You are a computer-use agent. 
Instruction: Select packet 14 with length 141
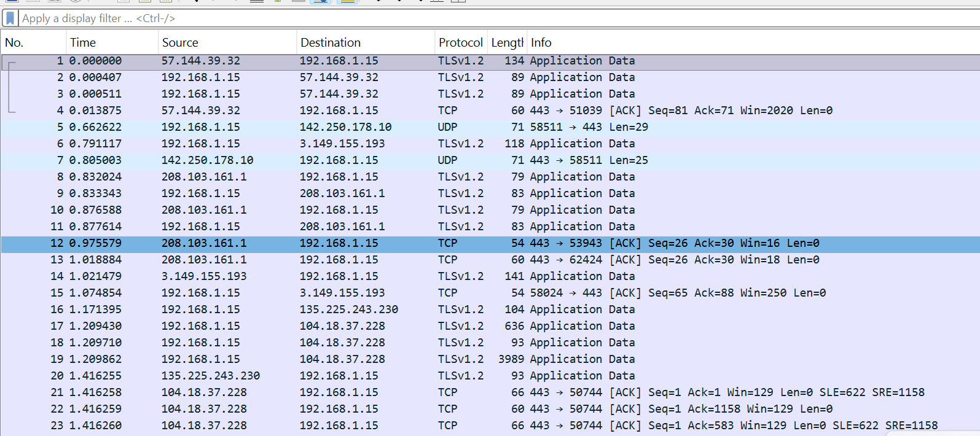(x=490, y=276)
